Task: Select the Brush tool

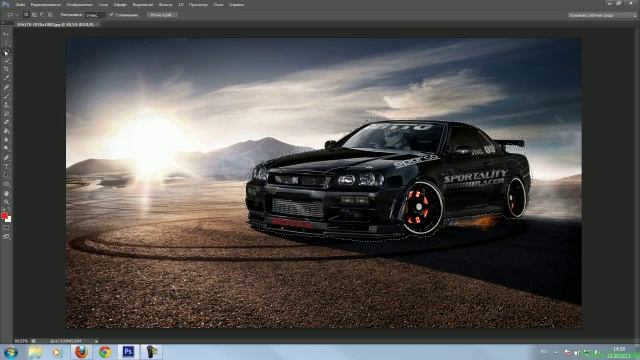Action: pyautogui.click(x=6, y=96)
